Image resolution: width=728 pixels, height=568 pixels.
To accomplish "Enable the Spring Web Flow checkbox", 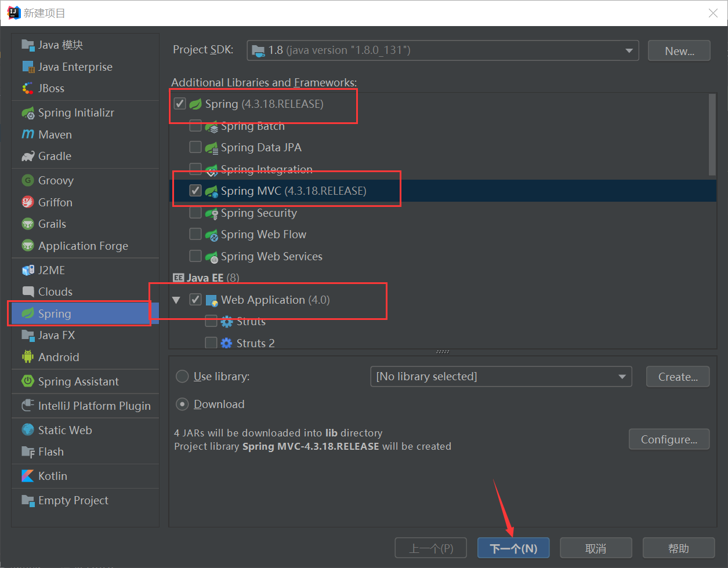I will 195,234.
